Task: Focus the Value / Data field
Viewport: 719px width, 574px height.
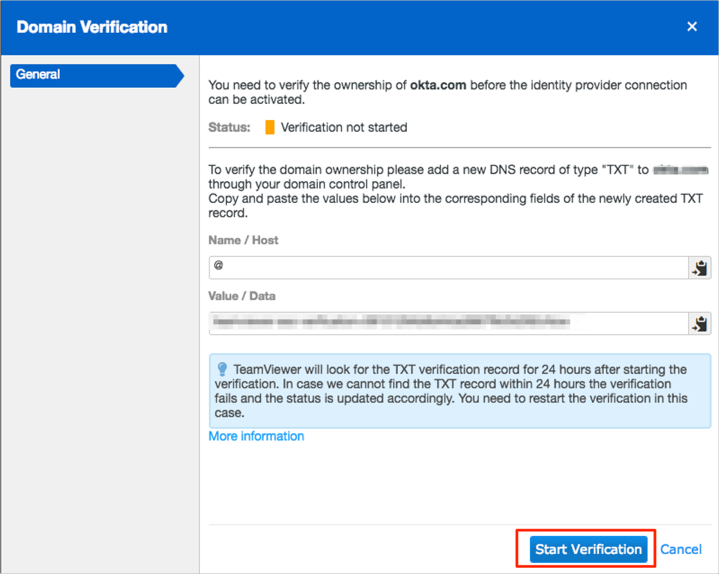Action: 447,323
